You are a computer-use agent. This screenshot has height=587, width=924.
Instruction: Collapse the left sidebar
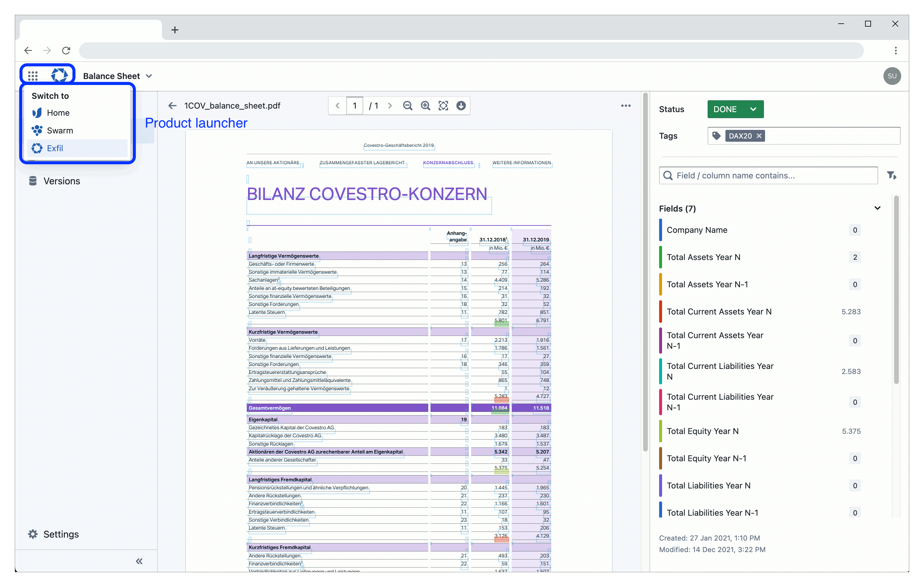tap(139, 561)
